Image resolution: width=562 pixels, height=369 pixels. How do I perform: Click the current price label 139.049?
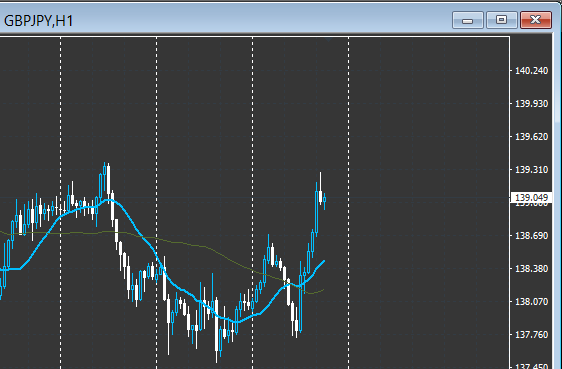pos(532,197)
